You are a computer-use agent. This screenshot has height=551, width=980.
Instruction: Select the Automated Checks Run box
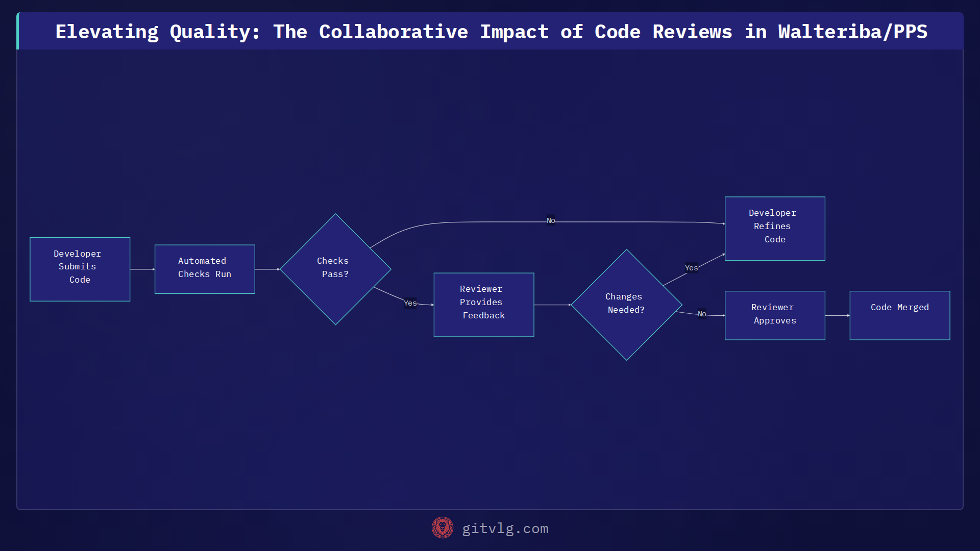click(205, 269)
